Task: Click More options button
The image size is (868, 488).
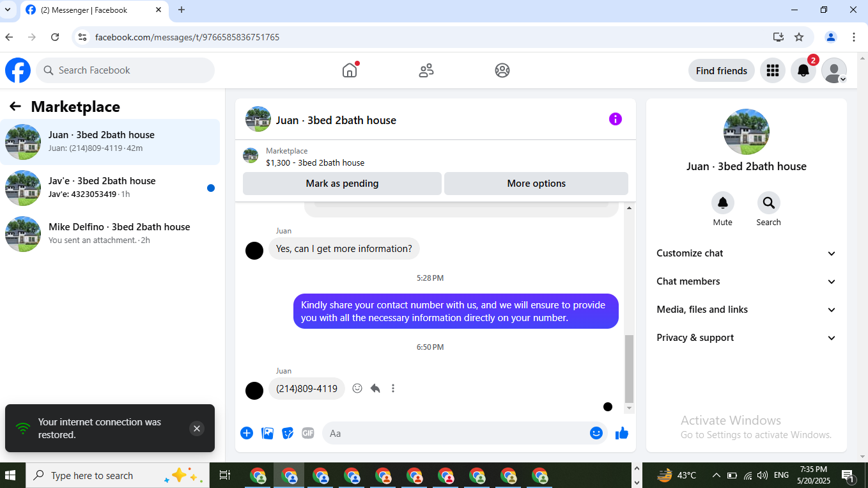Action: point(536,184)
